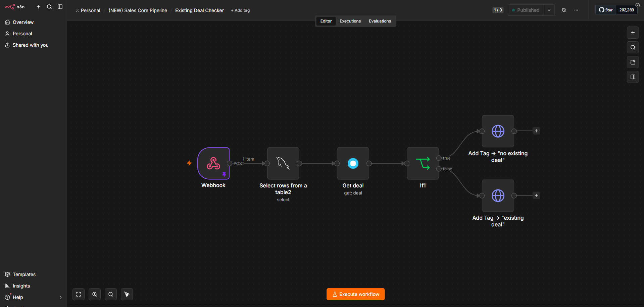The height and width of the screenshot is (307, 644).
Task: Select the Add Tag "existing deal" node
Action: click(x=498, y=195)
